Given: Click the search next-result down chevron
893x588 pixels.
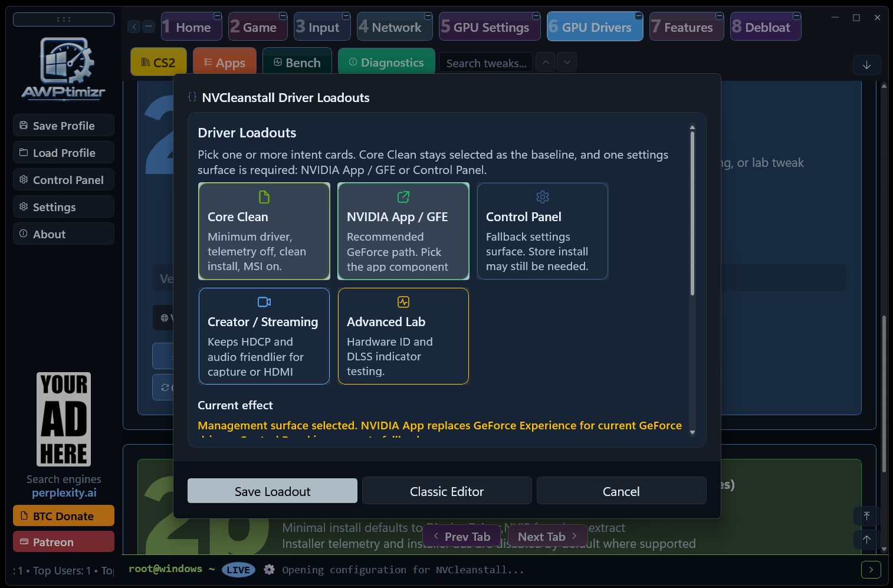Looking at the screenshot, I should coord(567,62).
